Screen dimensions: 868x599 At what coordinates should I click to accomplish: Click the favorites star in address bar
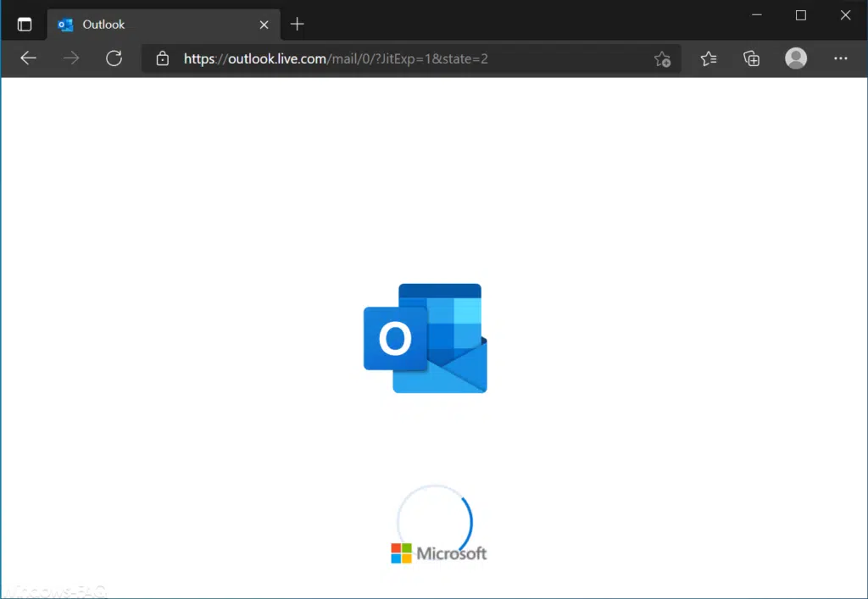point(663,59)
